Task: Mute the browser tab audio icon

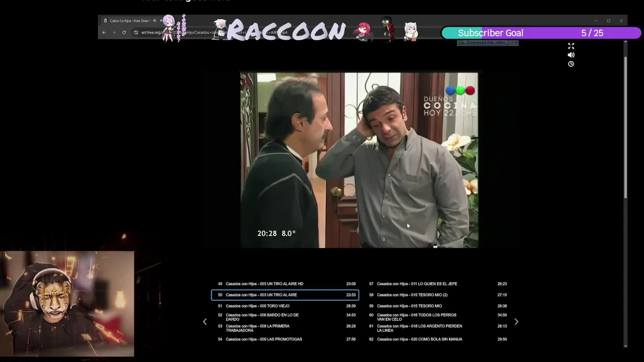Action: click(154, 21)
